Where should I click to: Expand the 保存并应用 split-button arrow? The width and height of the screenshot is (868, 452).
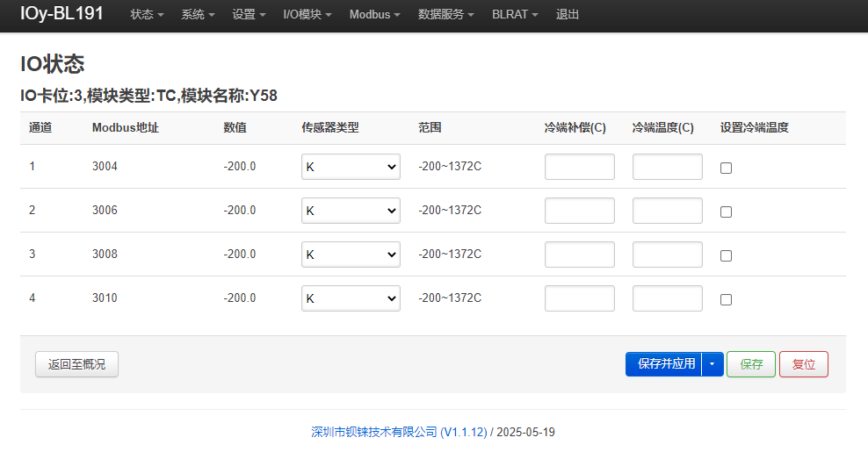click(712, 364)
